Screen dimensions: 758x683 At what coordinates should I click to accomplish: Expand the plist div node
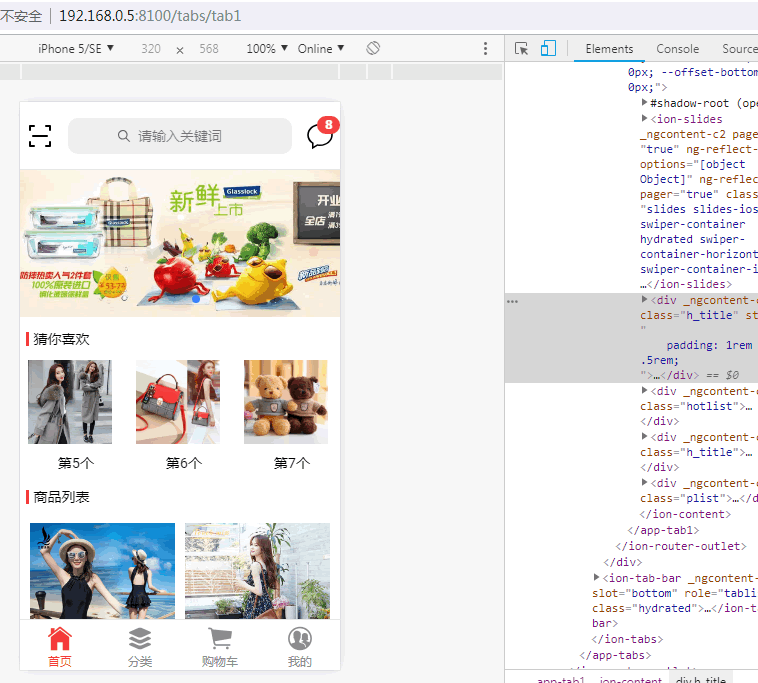tap(644, 482)
